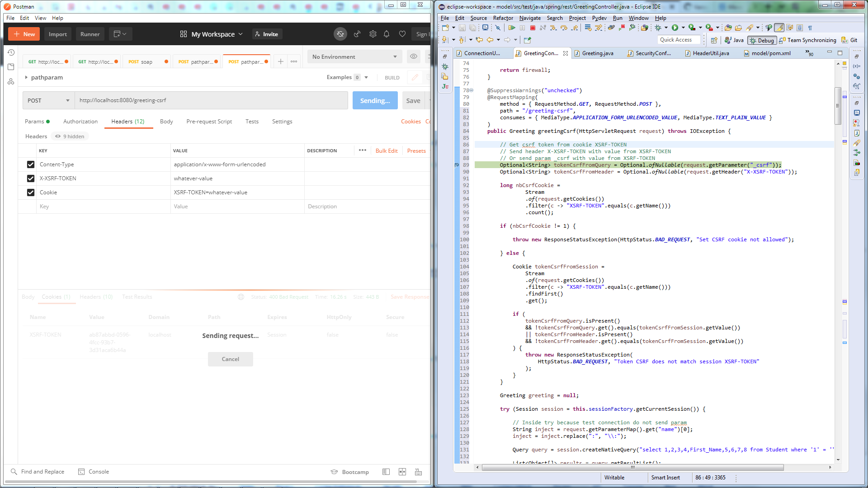
Task: Open Eclipse Search with the flashlight icon
Action: coord(750,28)
